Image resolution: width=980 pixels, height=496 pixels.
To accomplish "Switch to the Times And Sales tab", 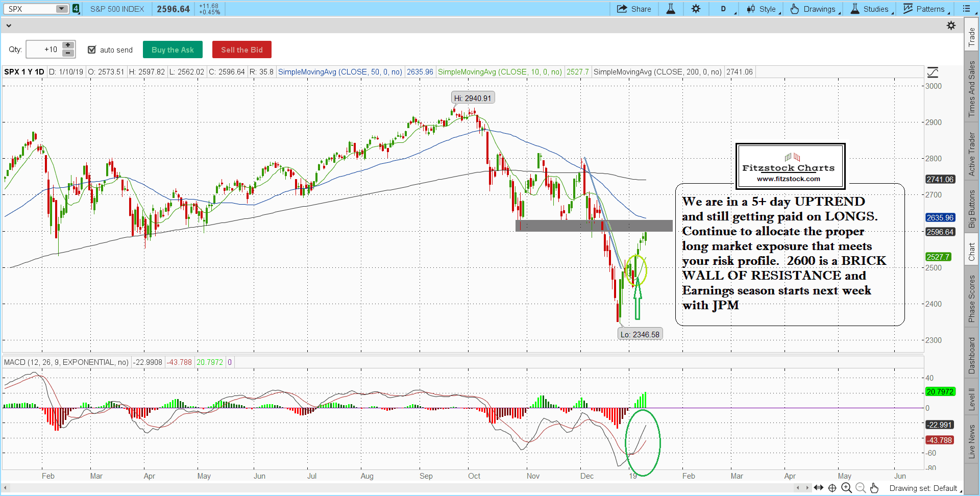I will [971, 89].
